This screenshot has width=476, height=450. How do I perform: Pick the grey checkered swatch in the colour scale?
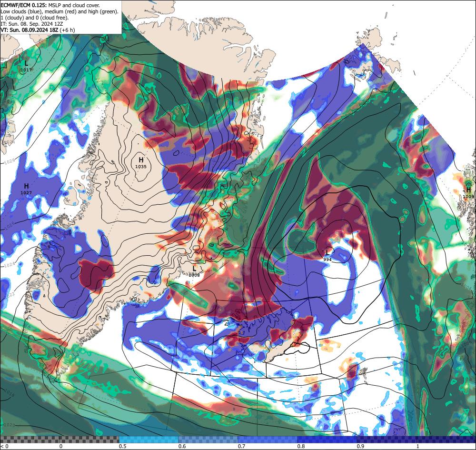click(x=59, y=440)
